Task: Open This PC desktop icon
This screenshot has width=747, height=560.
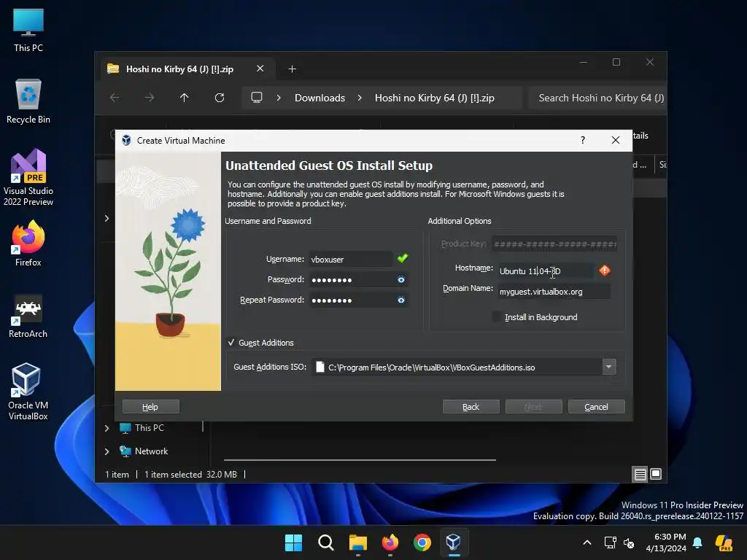Action: (28, 30)
